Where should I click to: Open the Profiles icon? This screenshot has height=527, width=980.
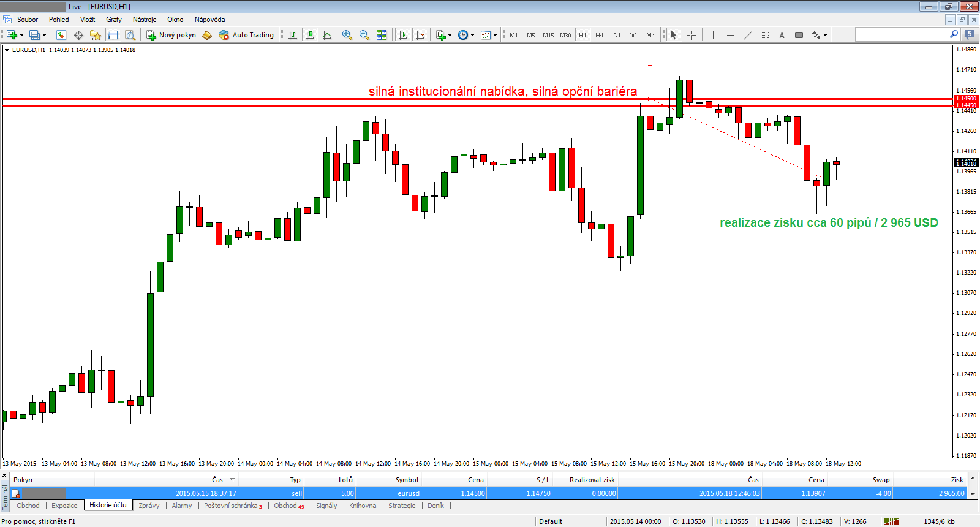(x=35, y=35)
